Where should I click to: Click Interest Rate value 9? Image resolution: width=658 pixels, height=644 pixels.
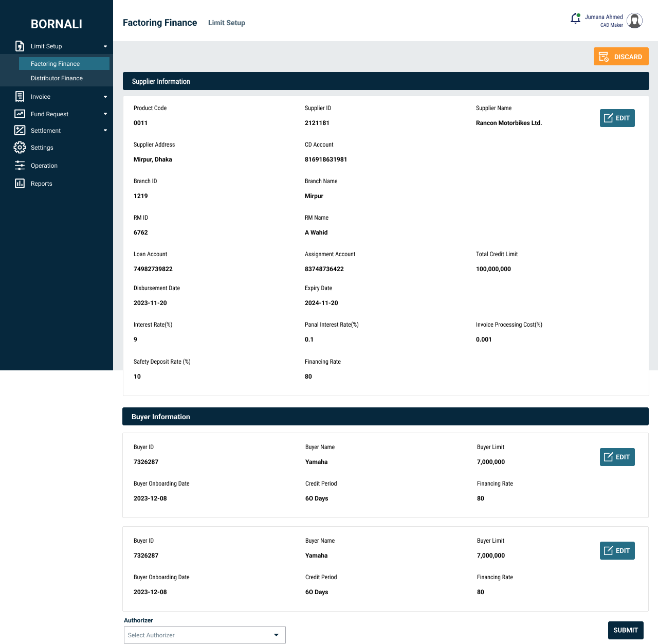pyautogui.click(x=135, y=339)
